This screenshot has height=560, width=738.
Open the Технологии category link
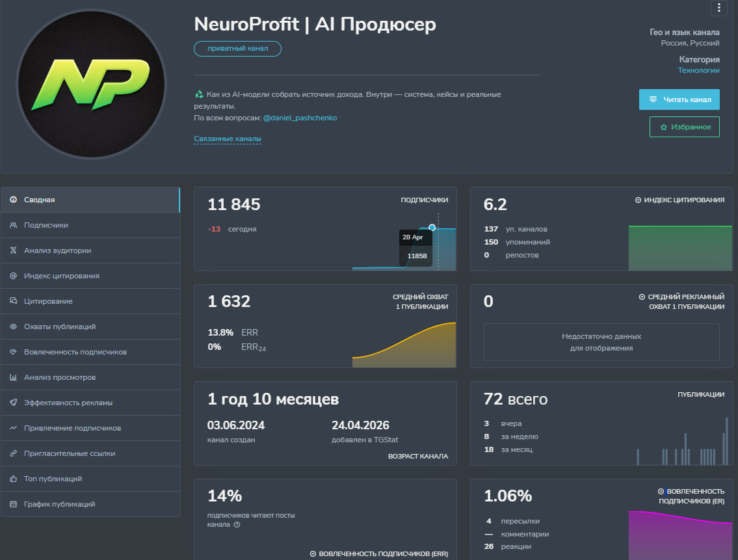(698, 71)
